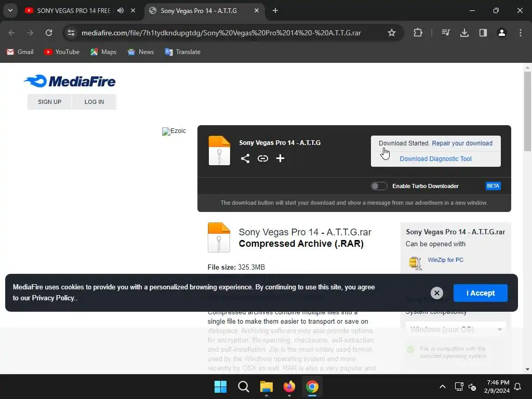Open File Explorer from the taskbar
Screen dimensions: 532x399
tap(267, 387)
